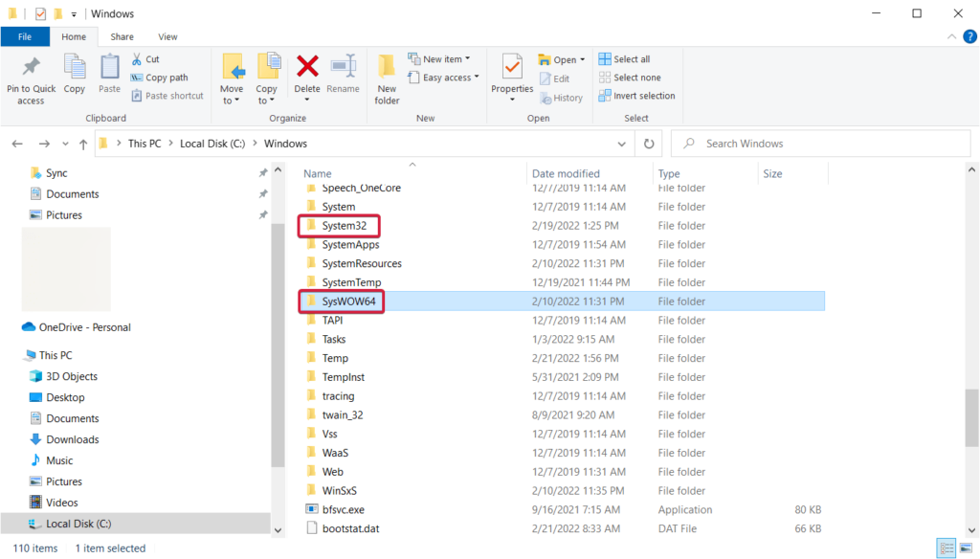Select all items in folder
The height and width of the screenshot is (559, 980).
pos(624,58)
